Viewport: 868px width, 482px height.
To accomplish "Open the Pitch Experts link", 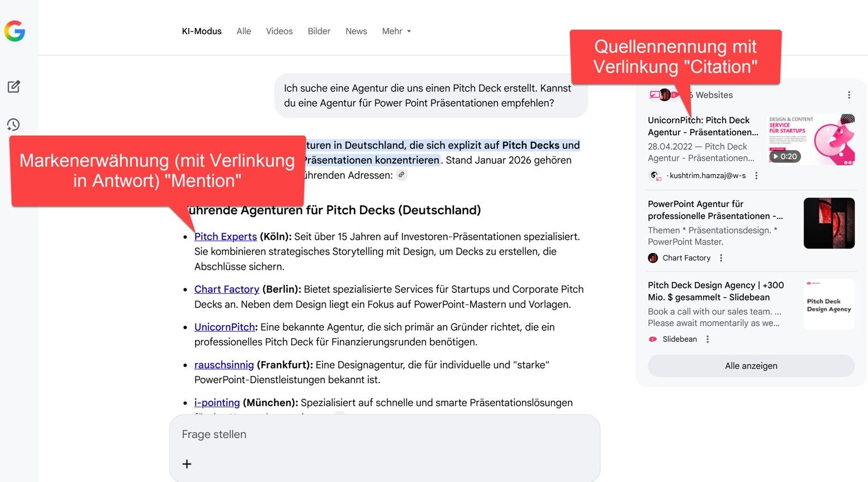I will pos(225,237).
